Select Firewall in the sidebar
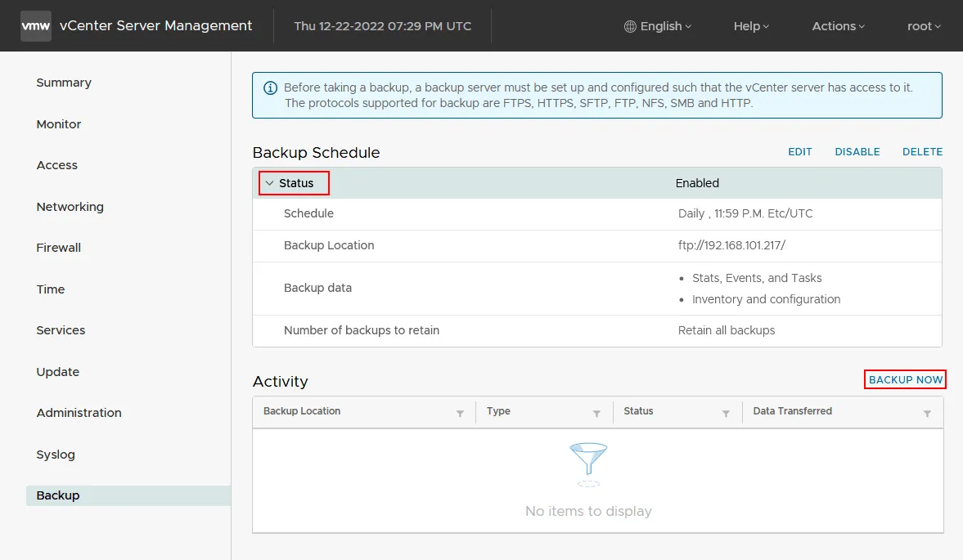Screen dimensions: 963x560 (59, 248)
